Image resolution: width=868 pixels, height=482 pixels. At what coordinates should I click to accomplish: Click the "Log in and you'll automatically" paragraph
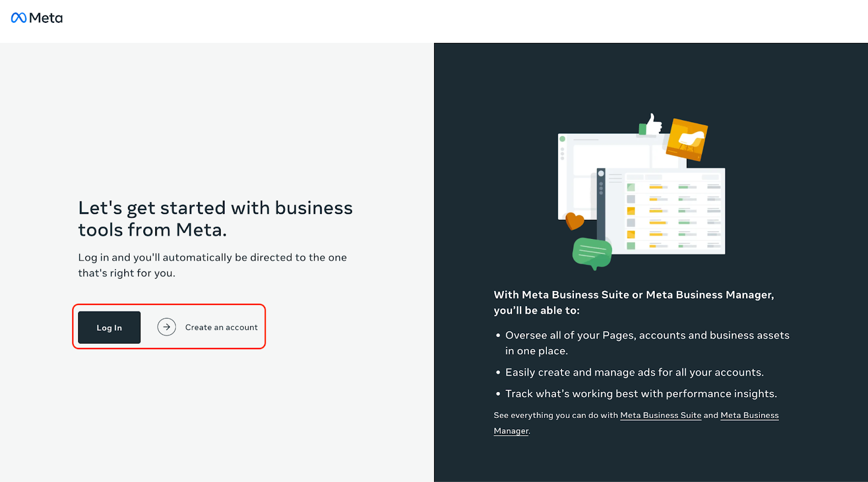[x=212, y=265]
